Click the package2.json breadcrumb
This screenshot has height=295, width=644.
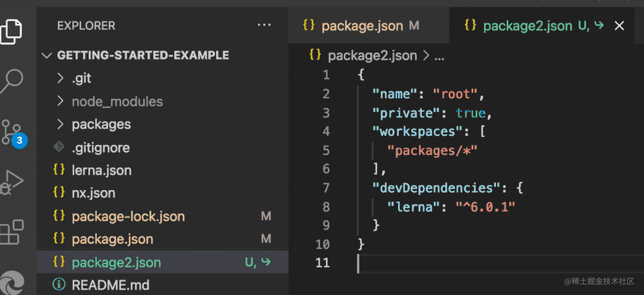(x=372, y=56)
